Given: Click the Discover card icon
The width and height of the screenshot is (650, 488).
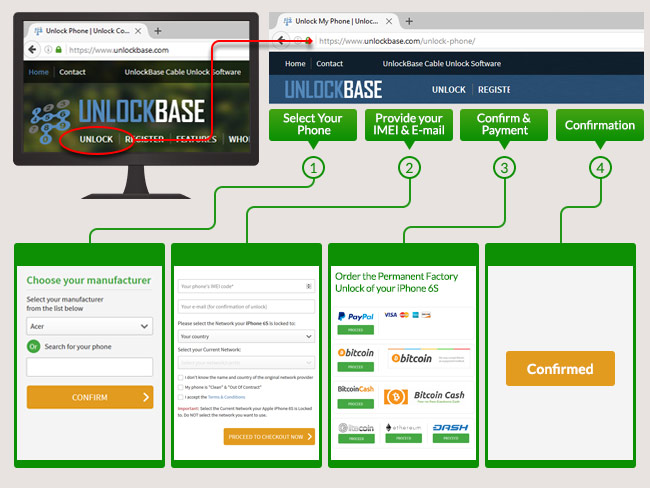Looking at the screenshot, I should tap(426, 315).
